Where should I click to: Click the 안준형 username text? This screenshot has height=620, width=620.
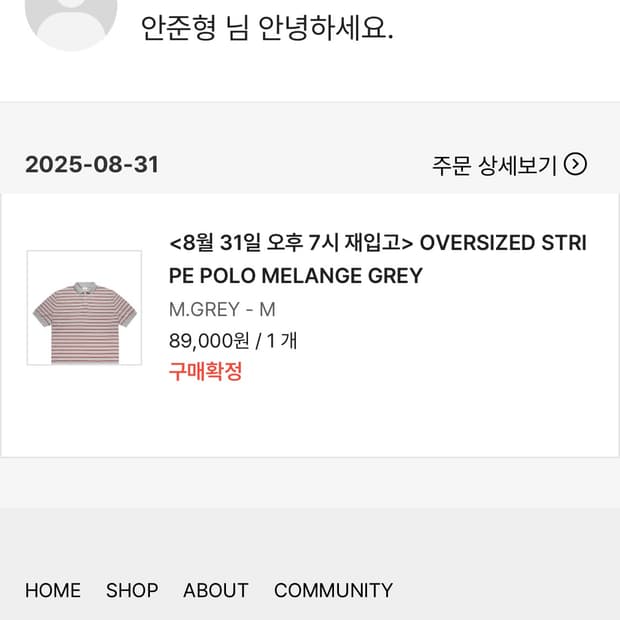click(178, 28)
